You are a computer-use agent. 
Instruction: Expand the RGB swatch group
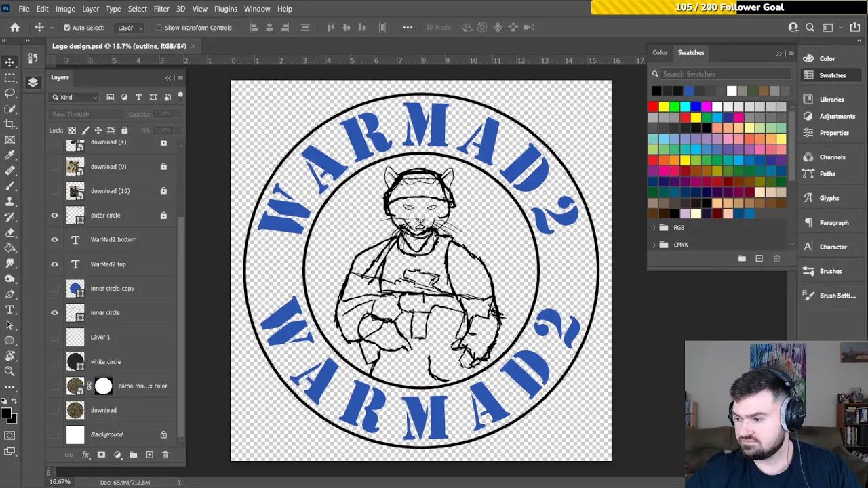point(654,228)
